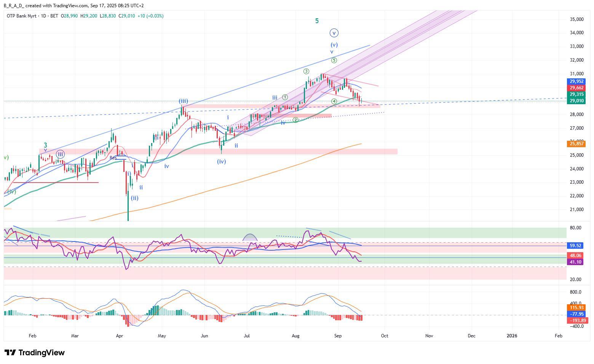Click the 80.00 RSI axis tick
The width and height of the screenshot is (594, 364).
[x=575, y=228]
